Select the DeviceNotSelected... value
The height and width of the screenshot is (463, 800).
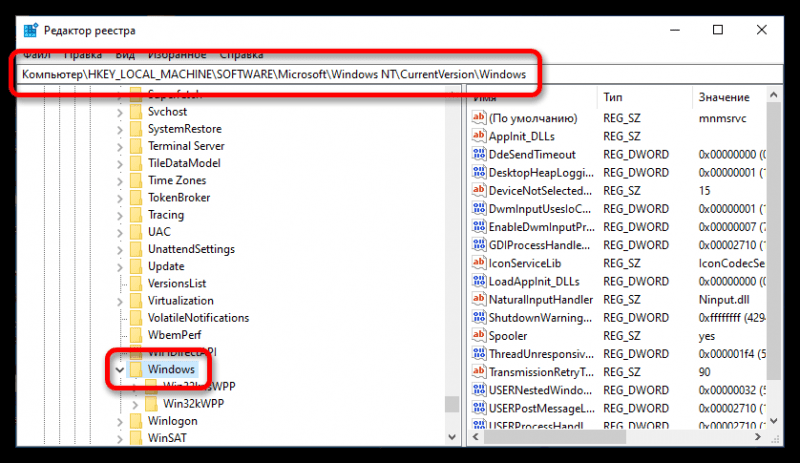pyautogui.click(x=540, y=190)
